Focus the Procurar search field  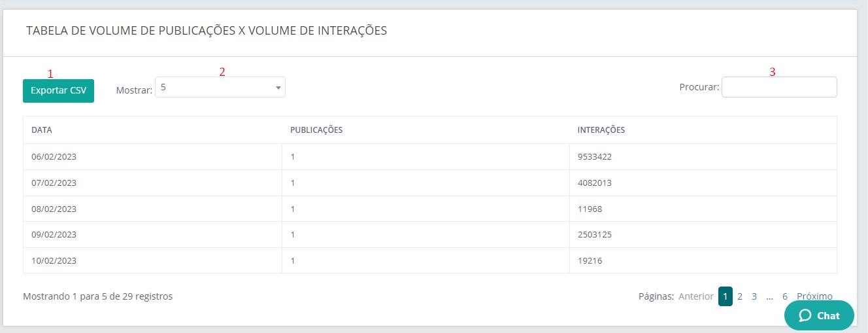click(778, 87)
